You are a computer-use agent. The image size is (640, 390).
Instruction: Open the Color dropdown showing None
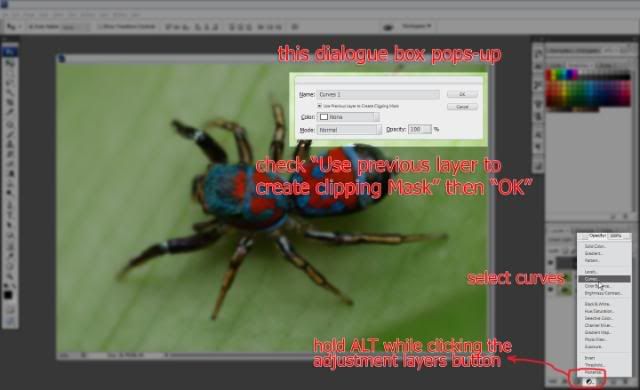tap(348, 117)
